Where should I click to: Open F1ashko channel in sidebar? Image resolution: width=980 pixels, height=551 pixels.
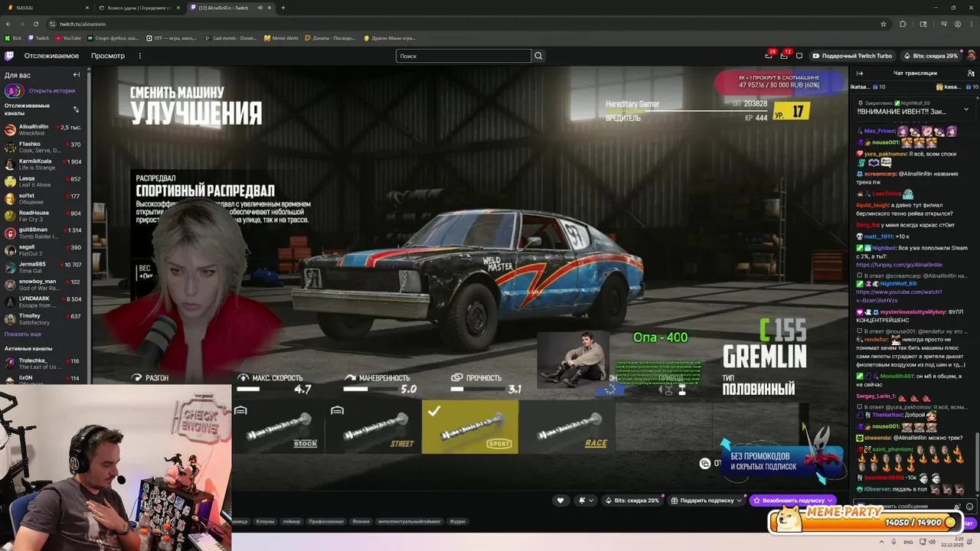[x=43, y=147]
